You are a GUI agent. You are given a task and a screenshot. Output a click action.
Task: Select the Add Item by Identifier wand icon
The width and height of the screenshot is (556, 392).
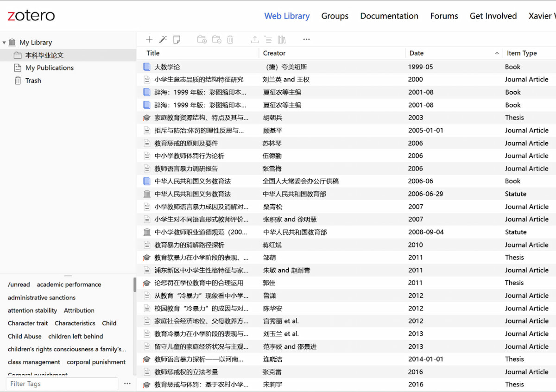163,39
